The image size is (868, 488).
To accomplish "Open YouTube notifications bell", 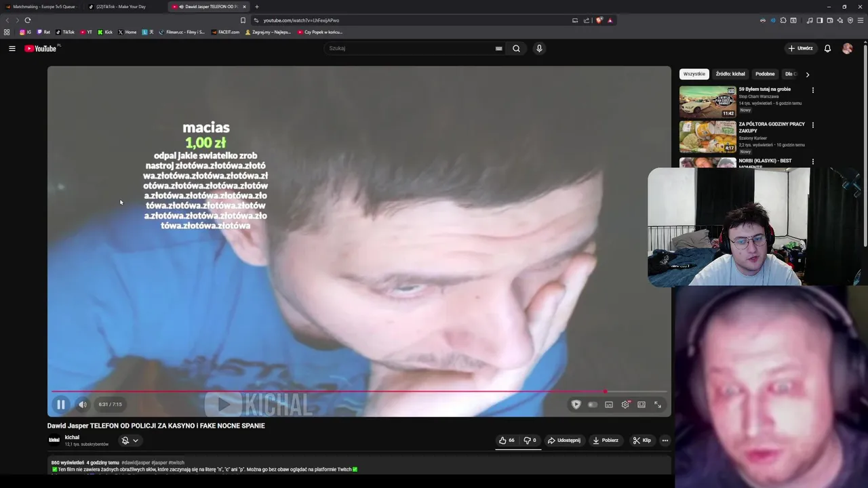I will 827,48.
